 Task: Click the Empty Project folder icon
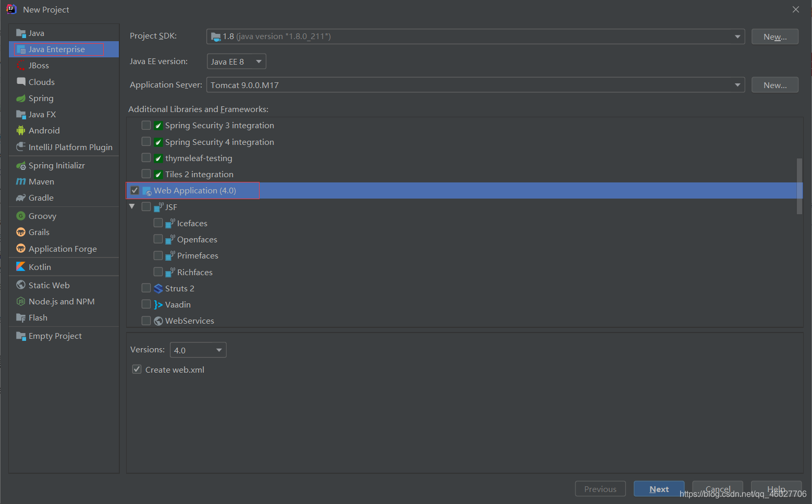point(21,336)
